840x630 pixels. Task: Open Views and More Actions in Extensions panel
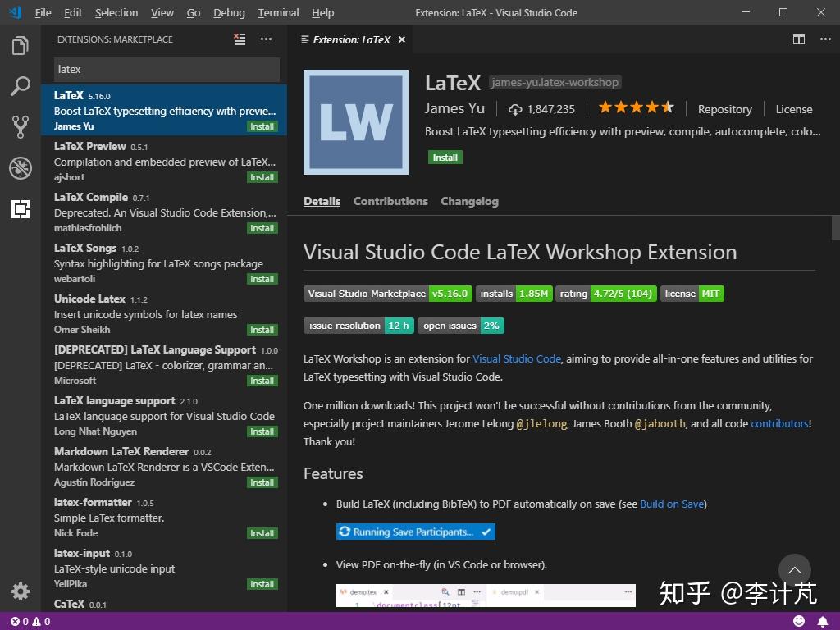click(x=265, y=39)
